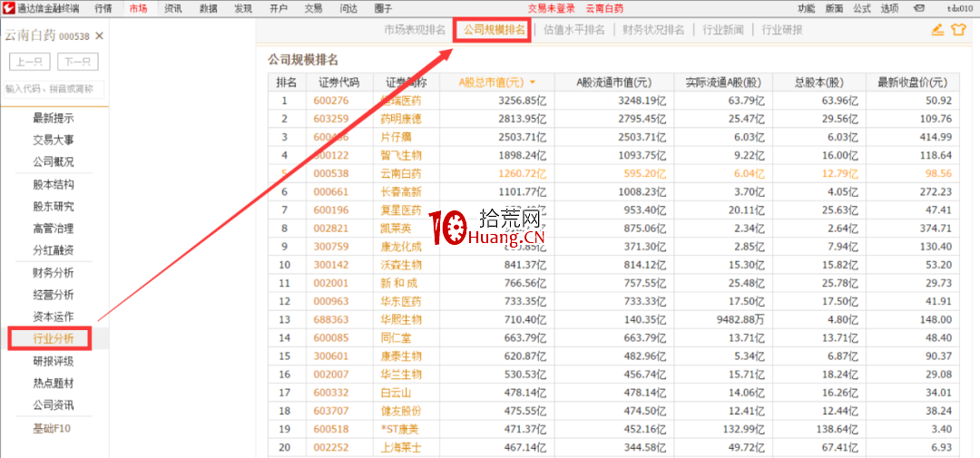Open *ST康美 stock name link
980x458 pixels.
(x=401, y=429)
